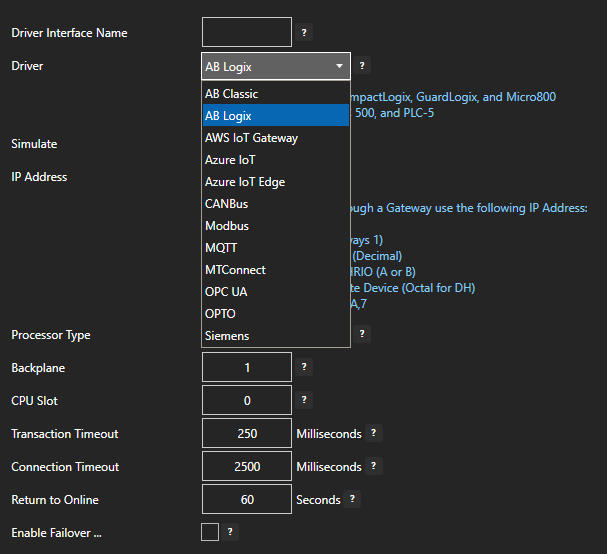Toggle the Enable Failover checkbox
607x554 pixels.
tap(210, 532)
